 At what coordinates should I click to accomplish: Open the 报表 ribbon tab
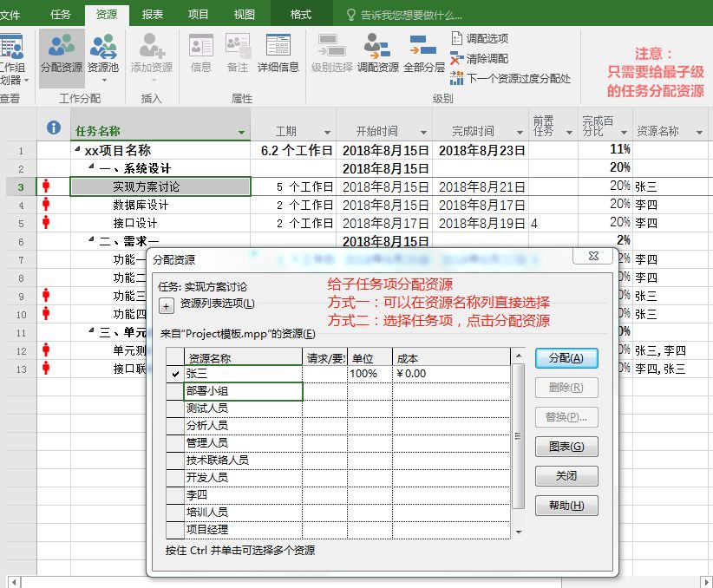point(153,15)
